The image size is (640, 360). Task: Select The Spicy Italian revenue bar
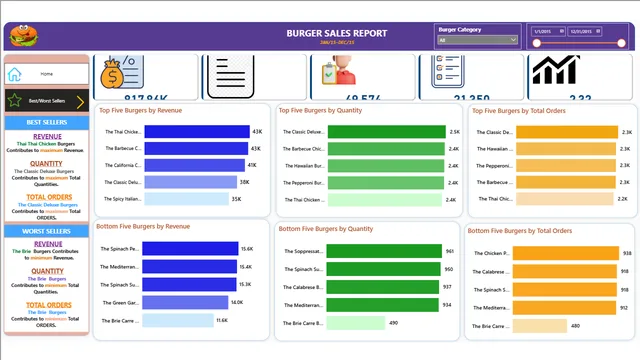click(187, 199)
